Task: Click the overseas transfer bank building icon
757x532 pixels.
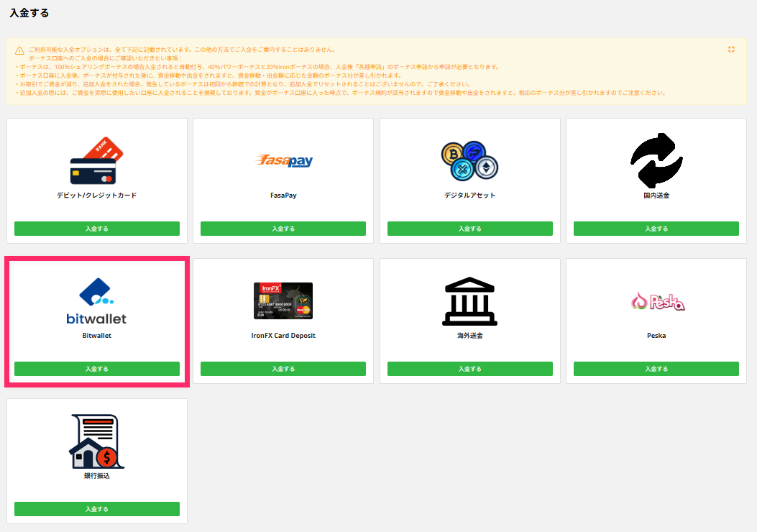Action: pyautogui.click(x=469, y=301)
